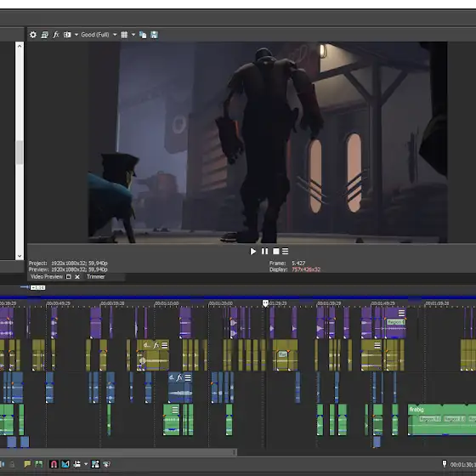Toggle preview Overlays grid icon
Screen dimensions: 476x476
coord(124,35)
